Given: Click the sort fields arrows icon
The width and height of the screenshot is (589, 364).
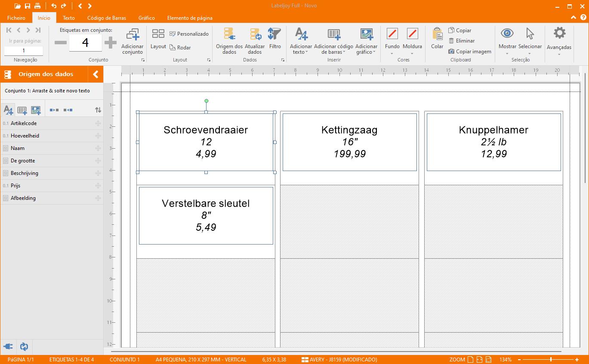Looking at the screenshot, I should (98, 110).
